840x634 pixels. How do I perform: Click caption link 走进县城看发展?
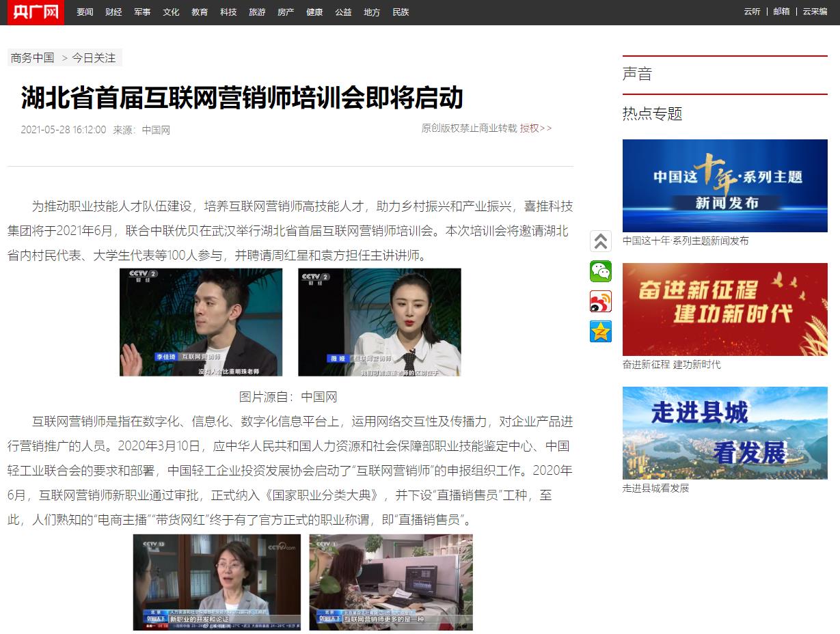point(656,488)
